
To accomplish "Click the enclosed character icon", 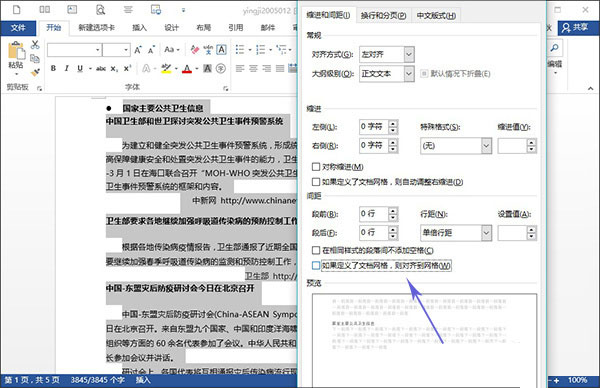I will [x=221, y=68].
